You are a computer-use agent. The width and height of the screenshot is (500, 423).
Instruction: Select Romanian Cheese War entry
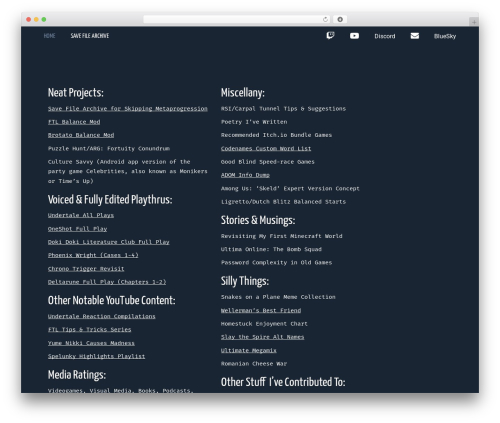tap(254, 364)
